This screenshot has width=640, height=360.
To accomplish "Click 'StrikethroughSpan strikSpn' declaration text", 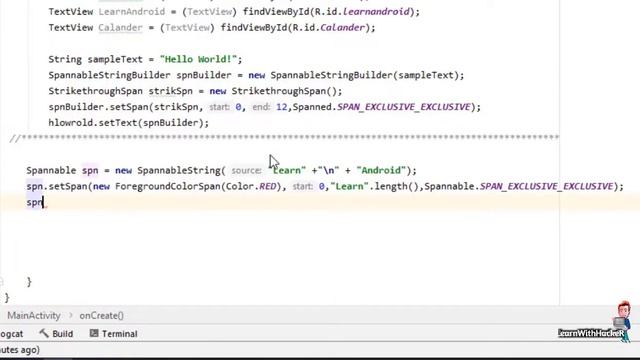I will click(120, 91).
